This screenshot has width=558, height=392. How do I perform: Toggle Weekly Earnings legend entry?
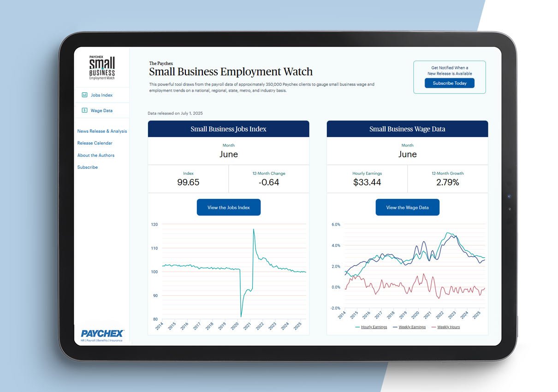pyautogui.click(x=409, y=327)
